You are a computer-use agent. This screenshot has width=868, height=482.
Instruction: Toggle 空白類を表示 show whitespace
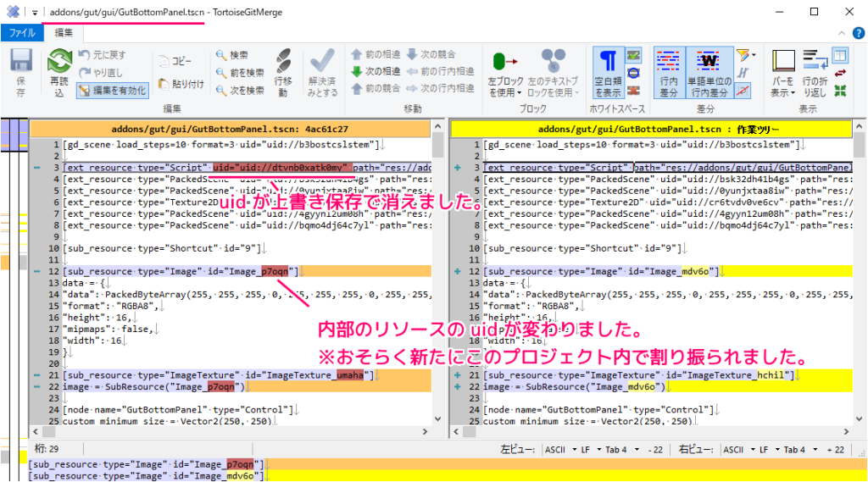point(608,73)
